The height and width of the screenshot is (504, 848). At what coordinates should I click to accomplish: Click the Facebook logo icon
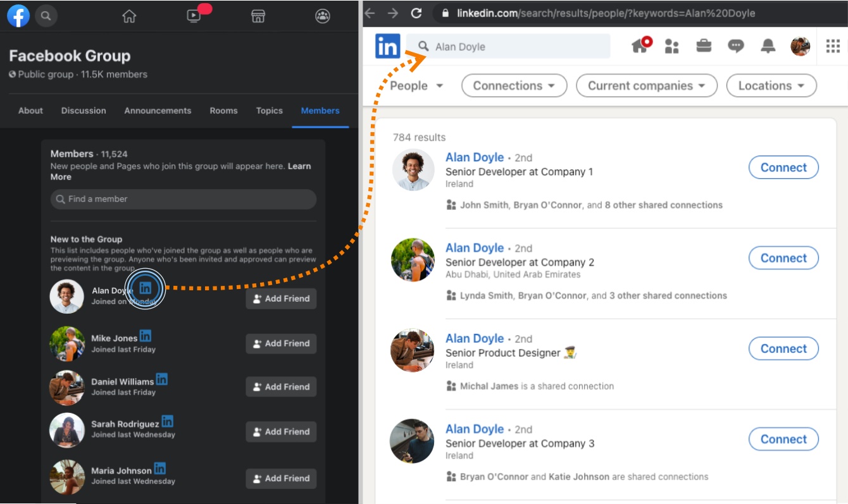click(18, 15)
